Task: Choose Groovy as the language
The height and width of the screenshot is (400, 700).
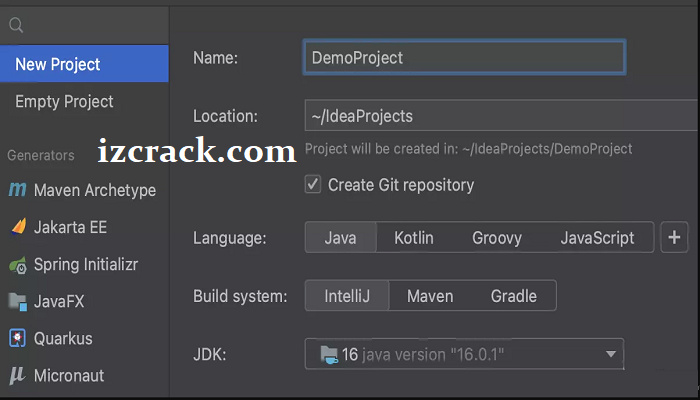Action: 497,238
